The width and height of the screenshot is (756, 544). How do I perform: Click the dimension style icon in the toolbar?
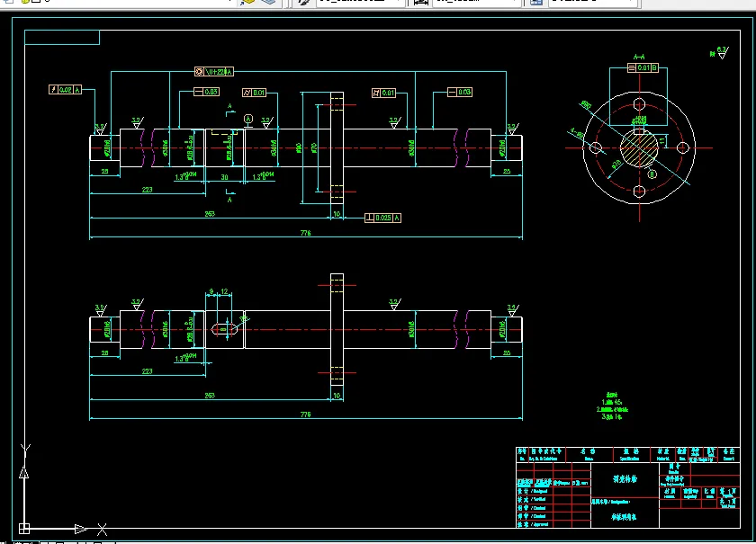[421, 2]
